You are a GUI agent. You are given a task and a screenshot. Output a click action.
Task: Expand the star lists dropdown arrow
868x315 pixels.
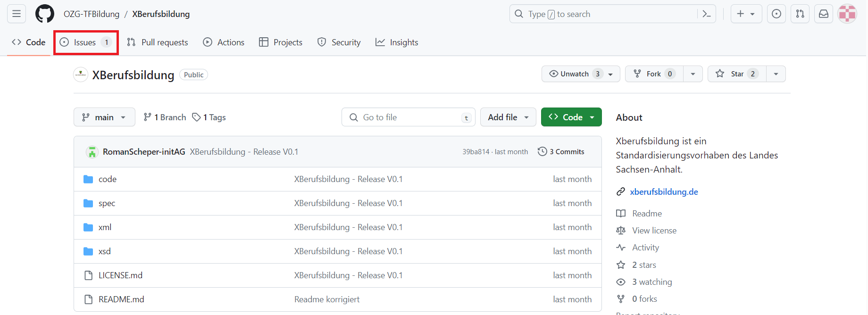point(776,74)
